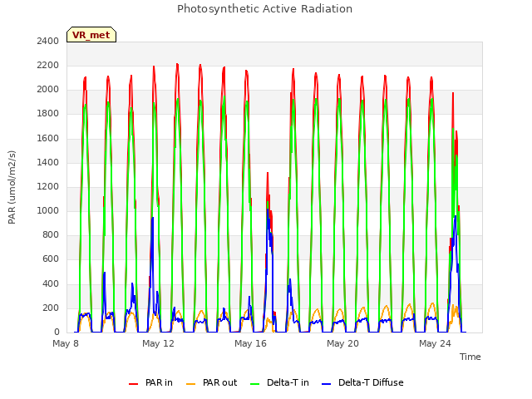Click the May 8 x-axis label
Image resolution: width=532 pixels, height=399 pixels.
click(66, 343)
